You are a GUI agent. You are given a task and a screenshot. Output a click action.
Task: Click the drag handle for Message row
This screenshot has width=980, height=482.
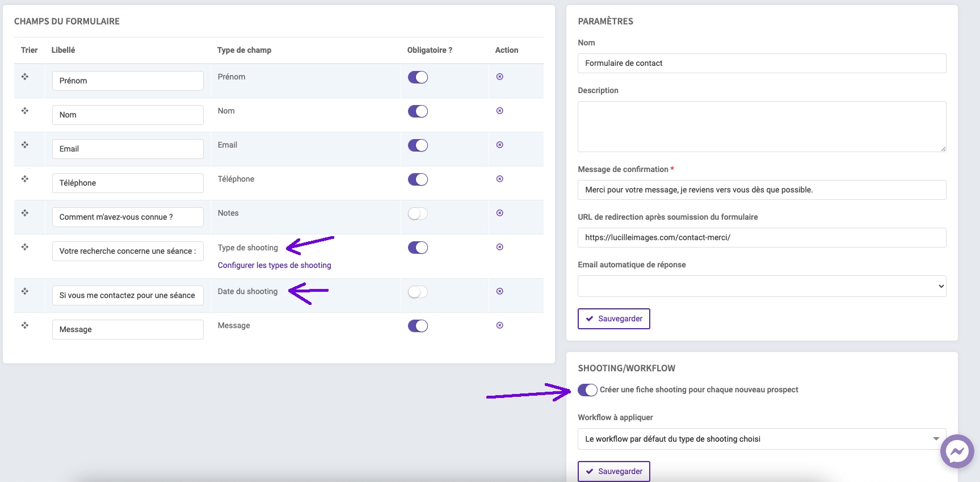click(25, 325)
